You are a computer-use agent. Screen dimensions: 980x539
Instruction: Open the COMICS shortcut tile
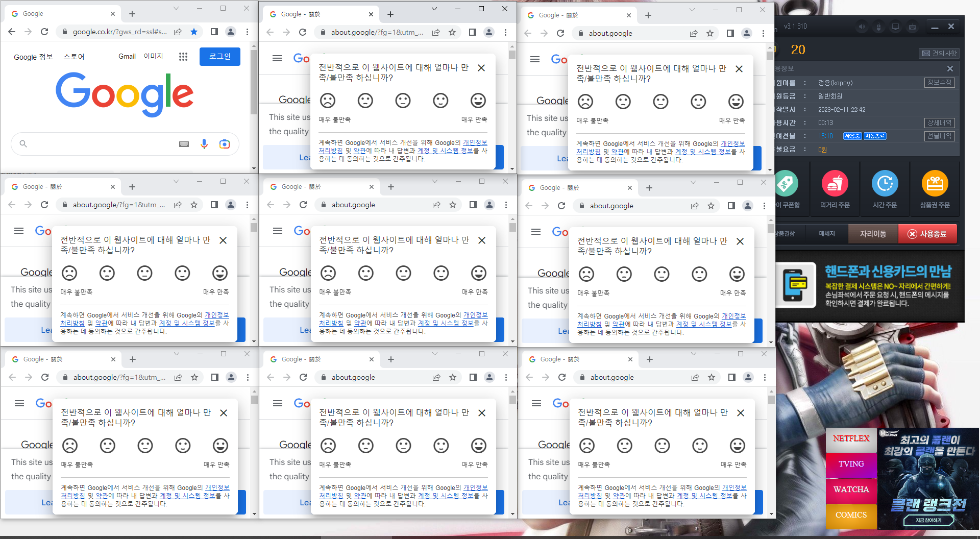[x=851, y=516]
